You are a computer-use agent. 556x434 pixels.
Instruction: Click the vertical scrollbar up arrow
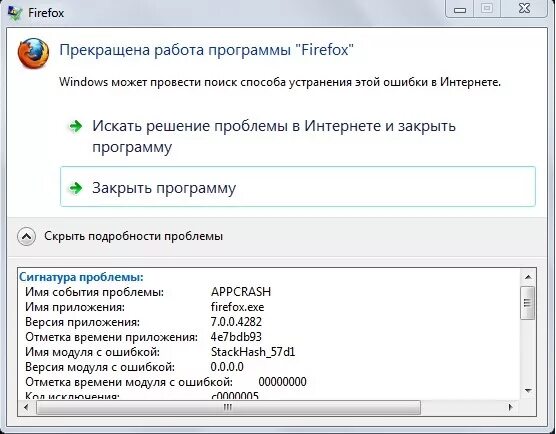point(528,277)
